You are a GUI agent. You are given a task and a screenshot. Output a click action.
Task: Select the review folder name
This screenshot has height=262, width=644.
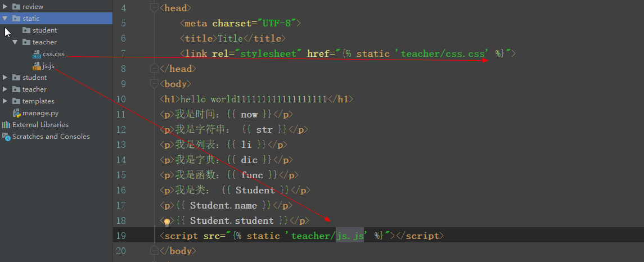33,7
